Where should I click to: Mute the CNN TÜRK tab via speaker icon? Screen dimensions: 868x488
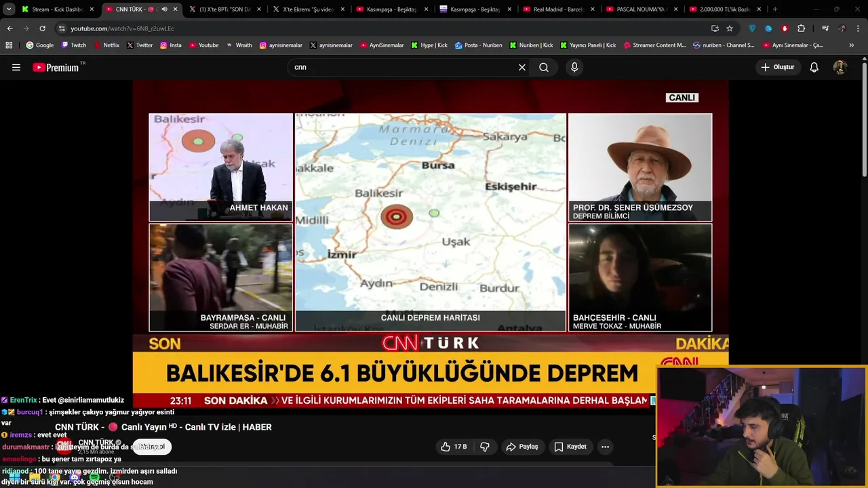pos(164,9)
